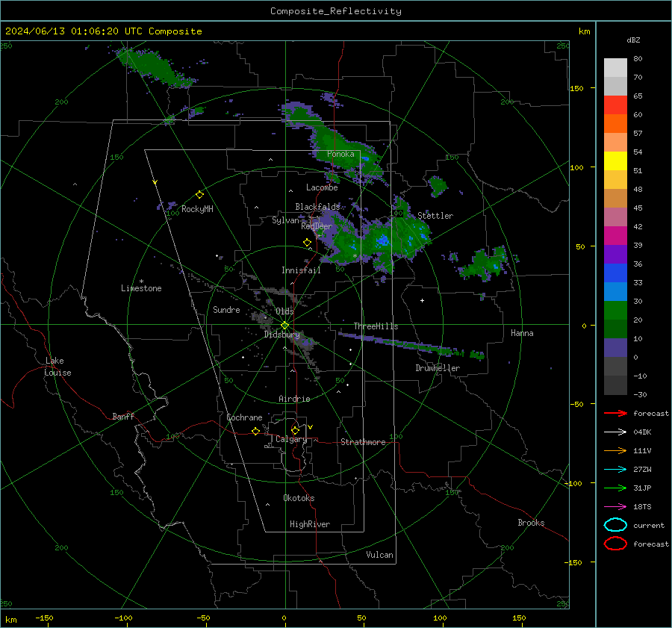Image resolution: width=672 pixels, height=628 pixels.
Task: Click the red forecast arrow in legend
Action: click(615, 413)
